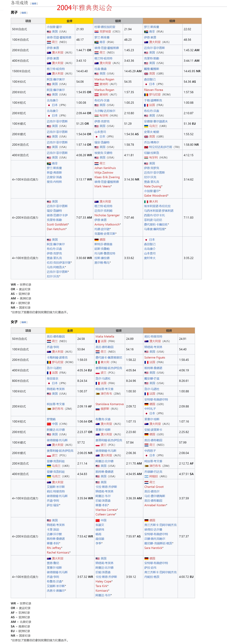Click the time 14:45.95 NR
Image resolution: width=227 pixels, height=644 pixels.
pyautogui.click(x=192, y=71)
